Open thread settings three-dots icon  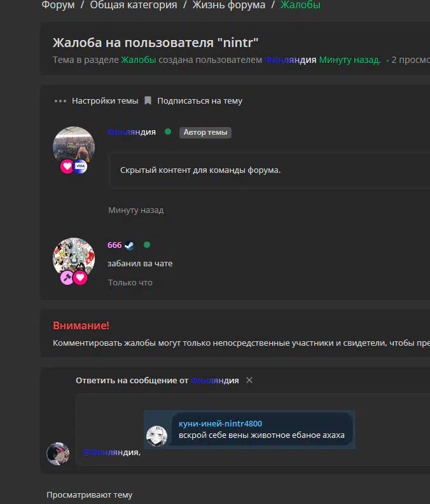(60, 101)
